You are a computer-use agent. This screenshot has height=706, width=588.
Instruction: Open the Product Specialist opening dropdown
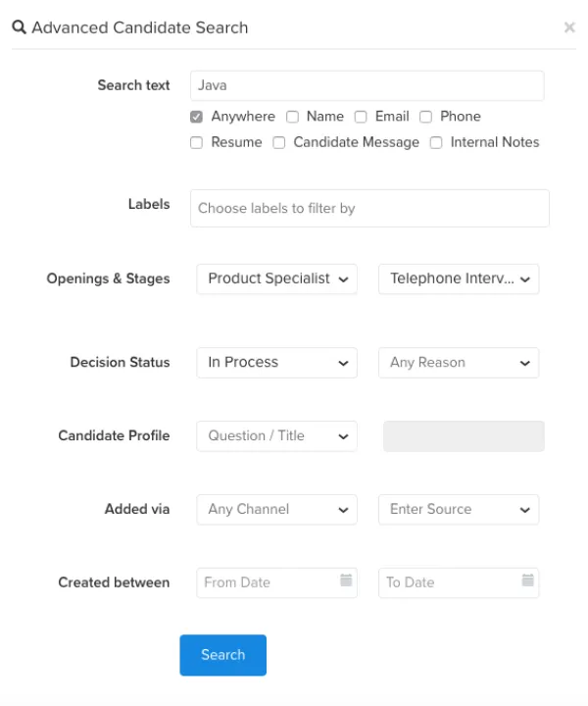[276, 278]
